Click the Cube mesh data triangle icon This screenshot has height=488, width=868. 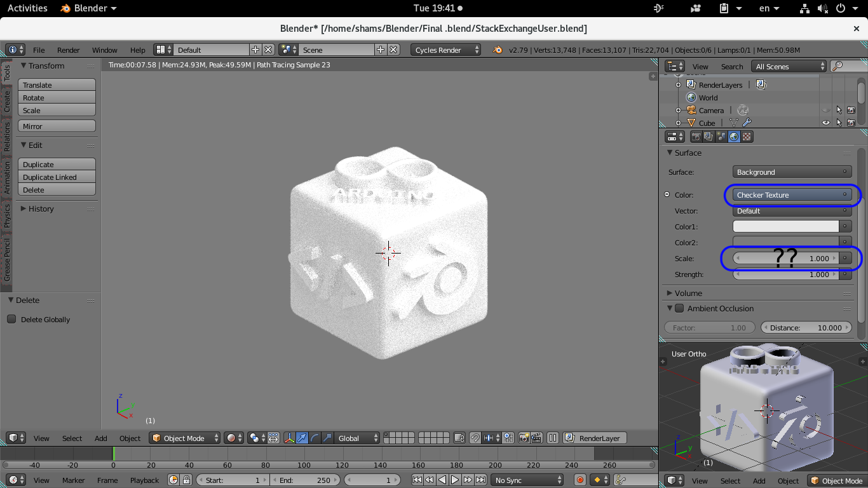point(734,123)
